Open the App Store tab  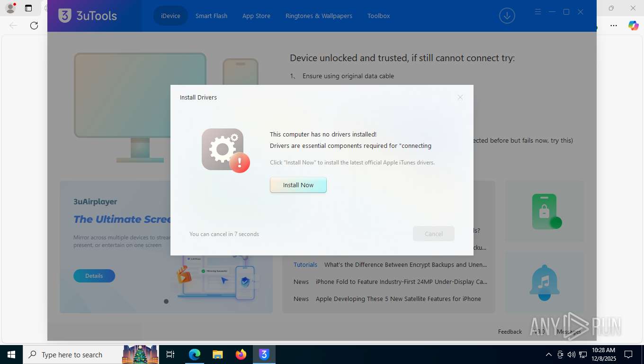click(256, 16)
